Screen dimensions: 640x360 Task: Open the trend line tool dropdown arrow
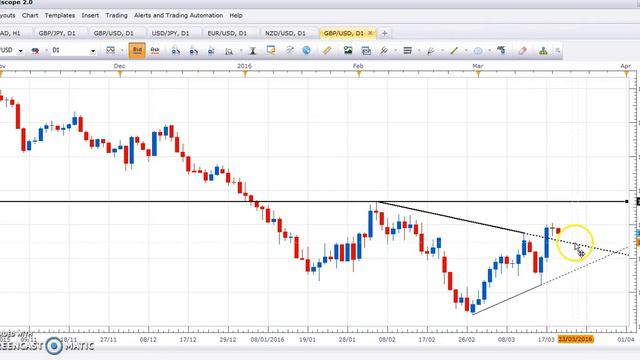click(x=395, y=51)
